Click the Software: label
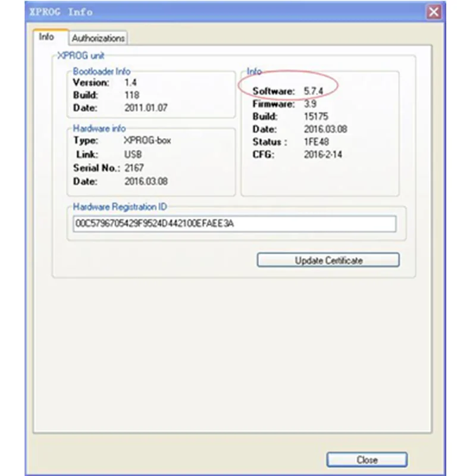 [x=274, y=91]
